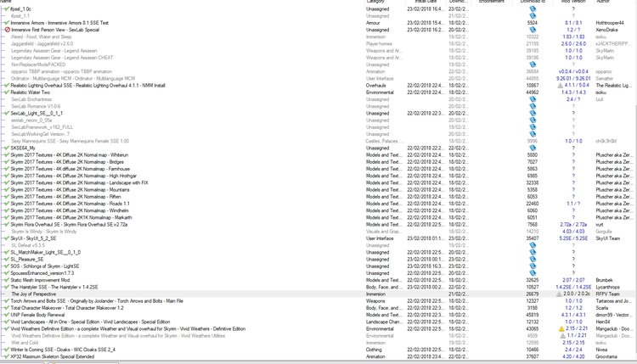
Task: Click the blue download icon for SexLabFramework_v162_FULL
Action: click(533, 127)
